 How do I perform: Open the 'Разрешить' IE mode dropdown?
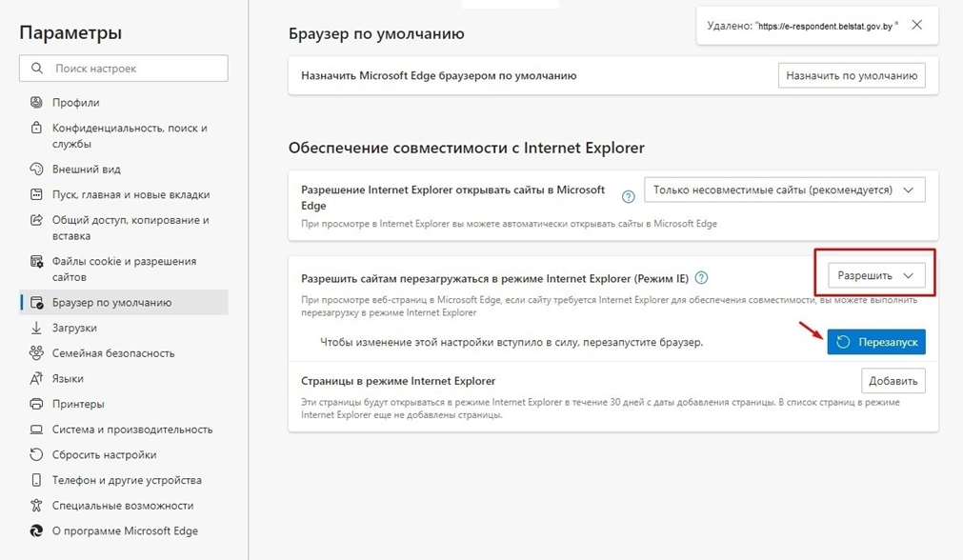tap(876, 275)
